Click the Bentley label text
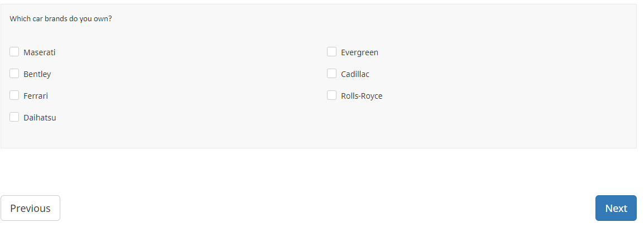Screen dimensions: 644x227 point(37,74)
